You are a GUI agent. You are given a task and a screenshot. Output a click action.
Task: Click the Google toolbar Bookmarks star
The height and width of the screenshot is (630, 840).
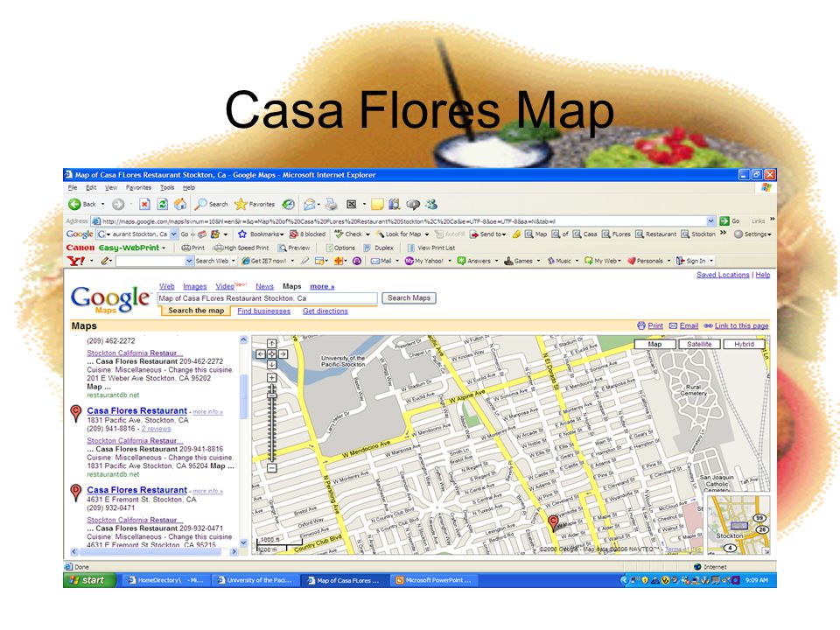242,234
